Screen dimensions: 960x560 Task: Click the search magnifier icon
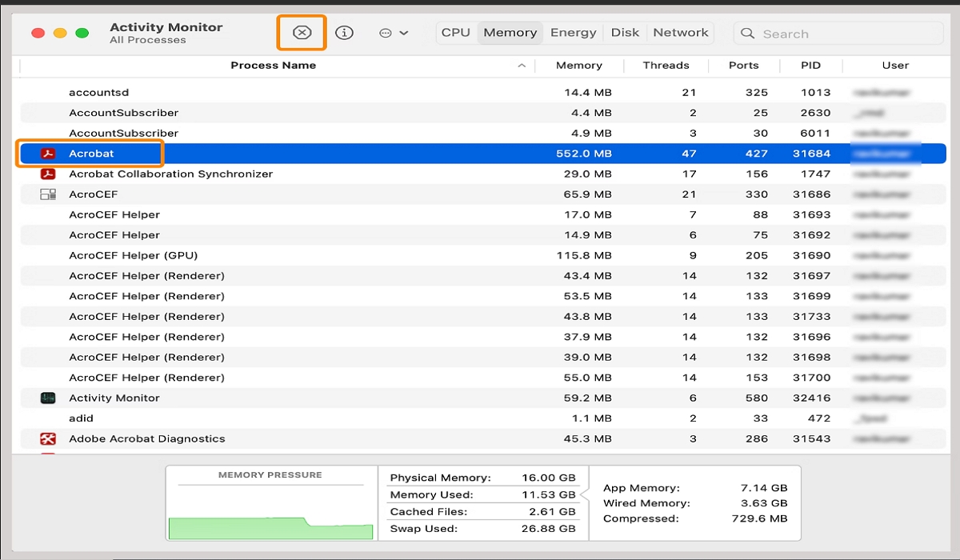click(x=748, y=34)
